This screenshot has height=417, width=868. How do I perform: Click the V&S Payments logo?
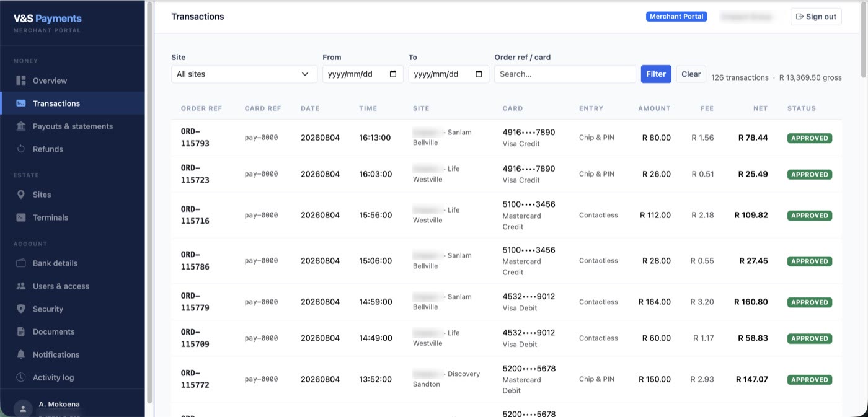[48, 19]
